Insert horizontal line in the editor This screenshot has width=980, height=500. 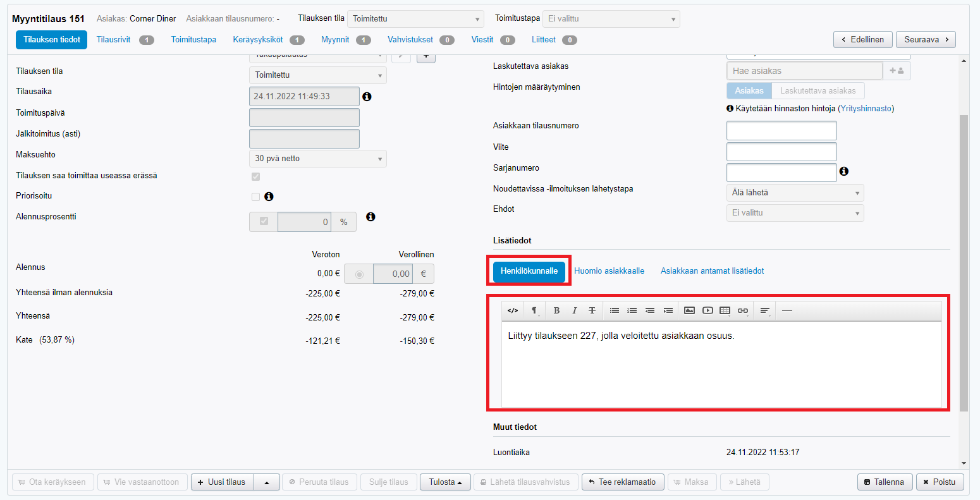pos(787,310)
